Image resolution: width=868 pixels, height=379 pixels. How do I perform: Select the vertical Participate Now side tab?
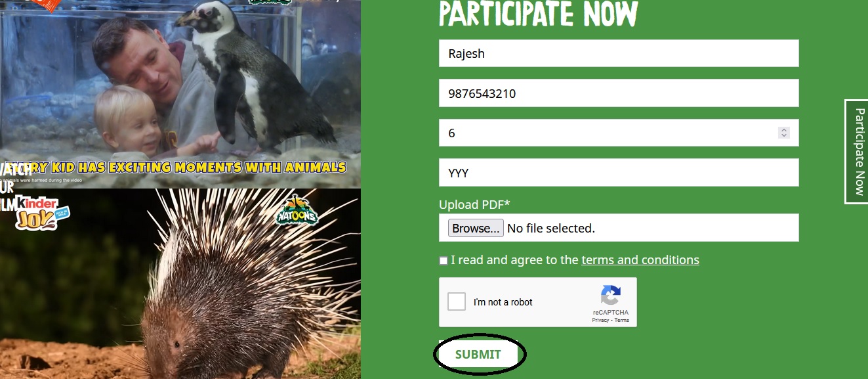click(x=857, y=152)
